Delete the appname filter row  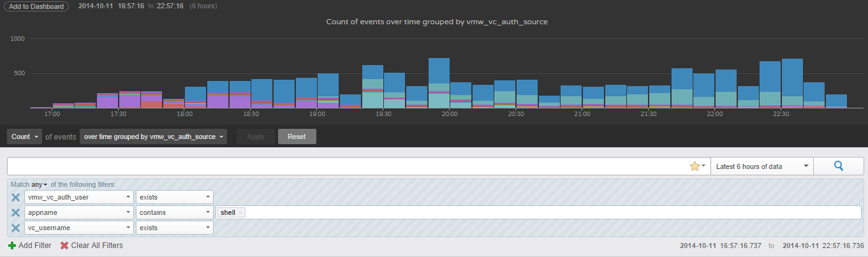pyautogui.click(x=15, y=212)
